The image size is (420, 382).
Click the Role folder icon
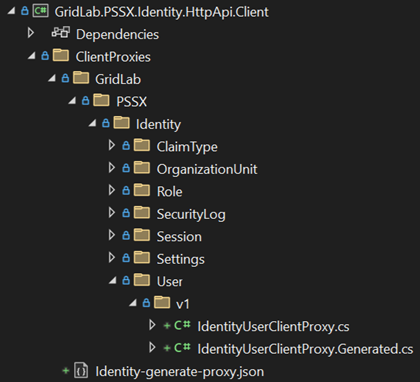click(142, 190)
